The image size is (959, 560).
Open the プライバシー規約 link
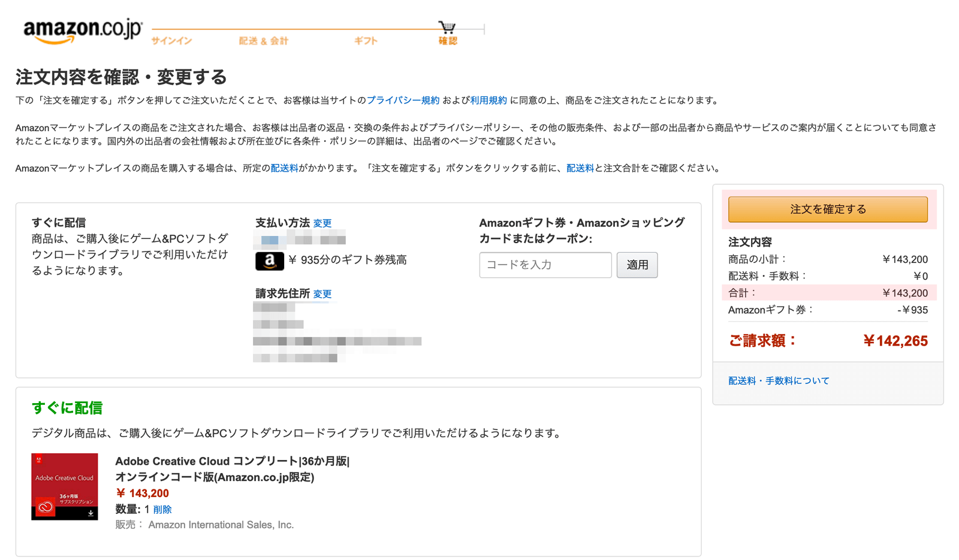403,100
